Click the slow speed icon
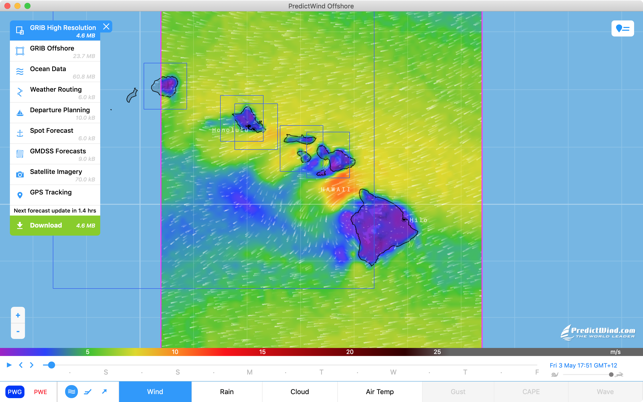Screen dimensions: 643x402 tap(555, 374)
